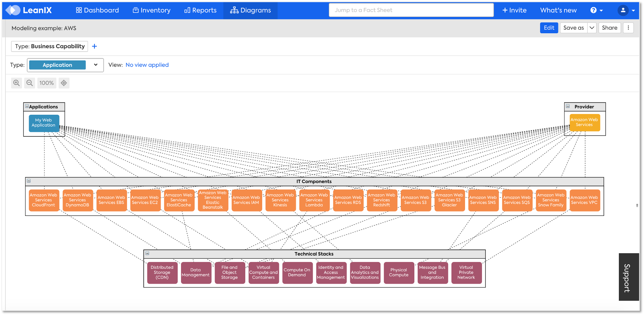Select Identity and Access Management node
This screenshot has width=644, height=315.
(331, 273)
